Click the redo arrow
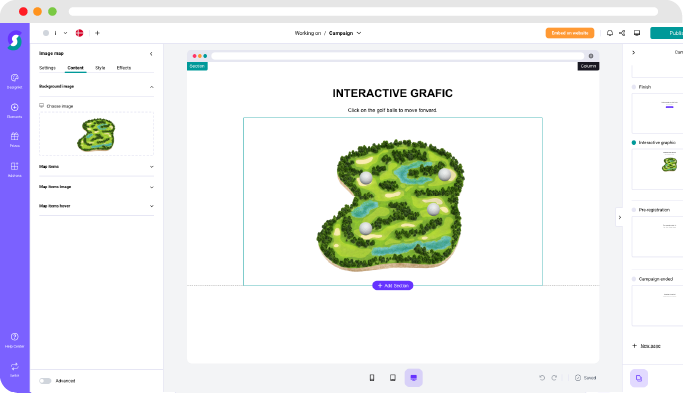This screenshot has width=683, height=393. pos(554,378)
